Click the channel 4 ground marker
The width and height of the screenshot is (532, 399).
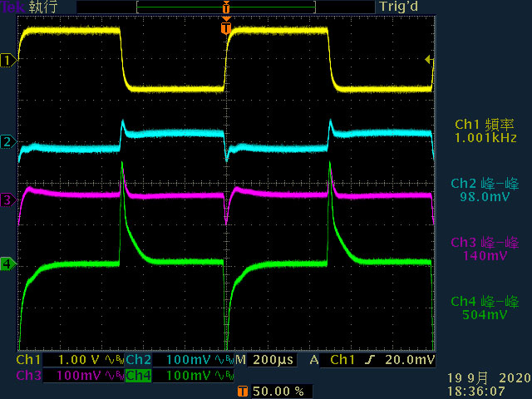[x=8, y=264]
